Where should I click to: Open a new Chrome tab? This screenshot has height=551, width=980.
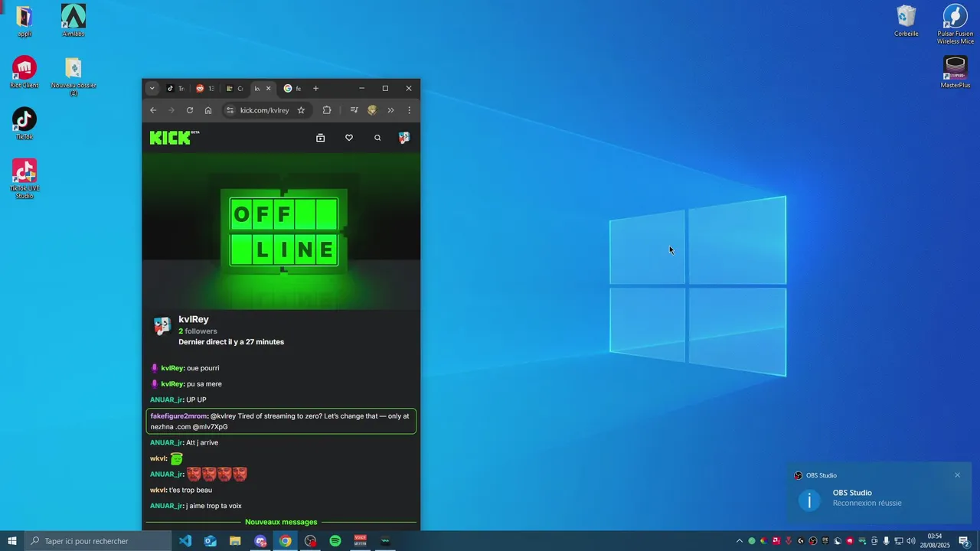click(x=315, y=89)
